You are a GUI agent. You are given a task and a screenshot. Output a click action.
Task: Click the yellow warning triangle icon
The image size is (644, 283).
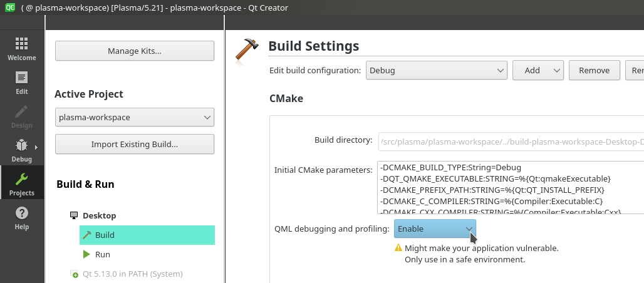coord(398,248)
